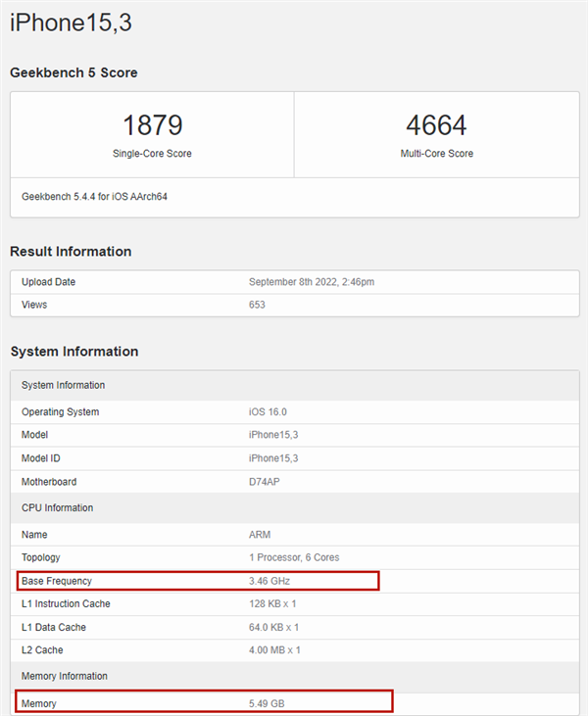588x716 pixels.
Task: Select the 1879 single-core score
Action: (152, 126)
